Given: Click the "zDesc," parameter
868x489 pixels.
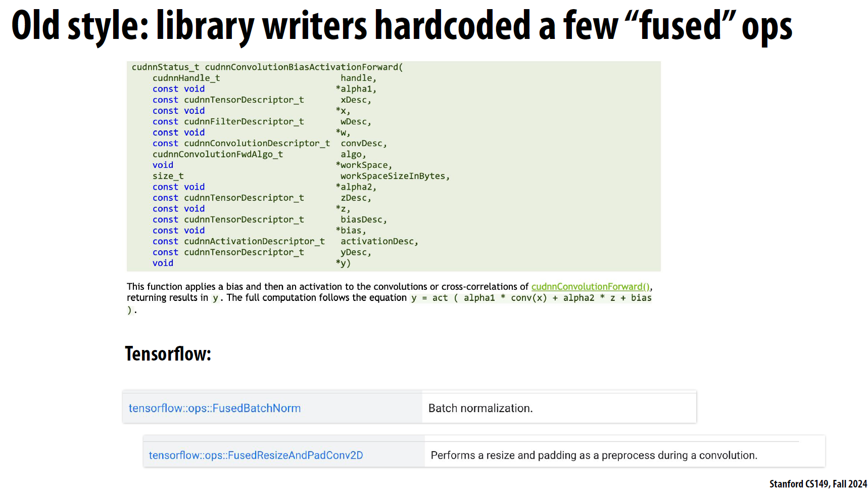Looking at the screenshot, I should point(356,198).
